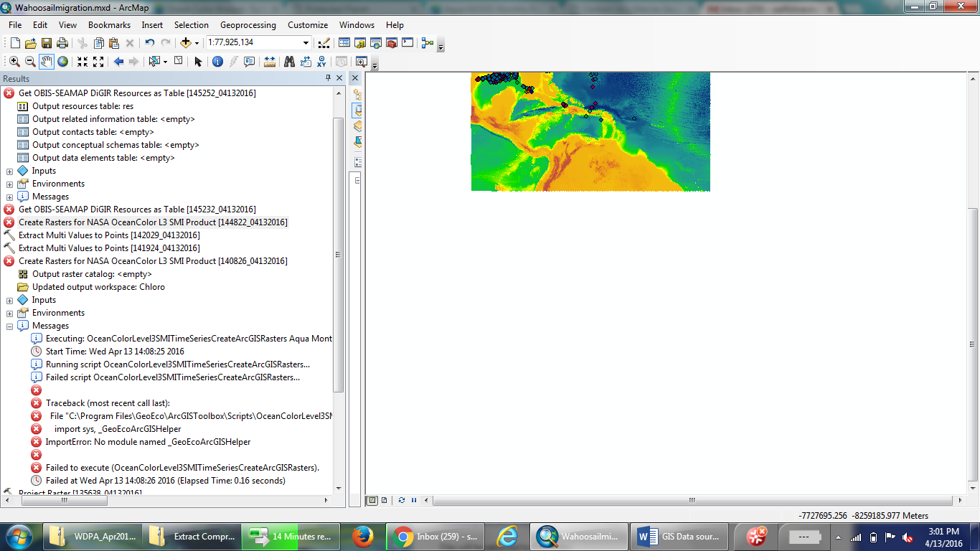Open the Find Route tool

pyautogui.click(x=306, y=62)
